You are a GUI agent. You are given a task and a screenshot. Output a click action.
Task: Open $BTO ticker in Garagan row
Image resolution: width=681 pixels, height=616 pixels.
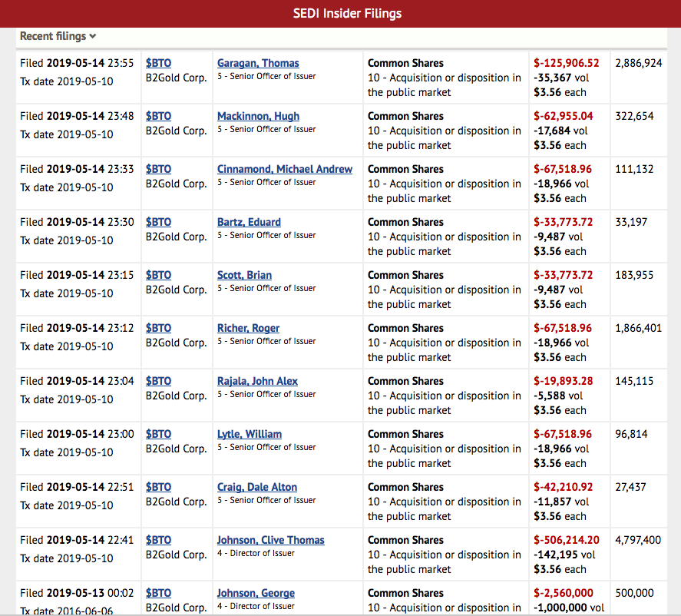coord(158,63)
